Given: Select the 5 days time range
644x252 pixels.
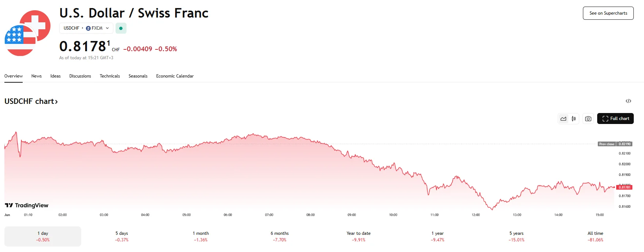Looking at the screenshot, I should 122,236.
